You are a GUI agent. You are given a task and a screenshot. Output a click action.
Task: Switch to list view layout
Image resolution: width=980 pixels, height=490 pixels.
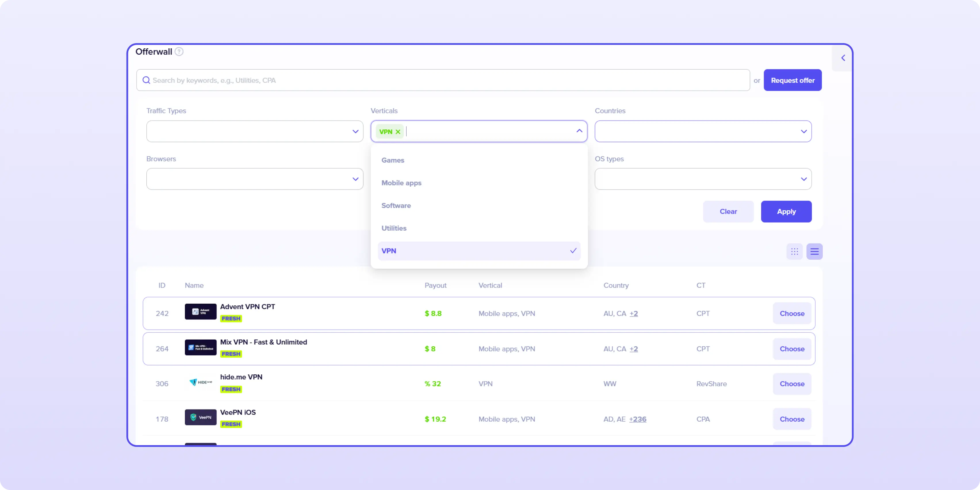click(x=814, y=251)
